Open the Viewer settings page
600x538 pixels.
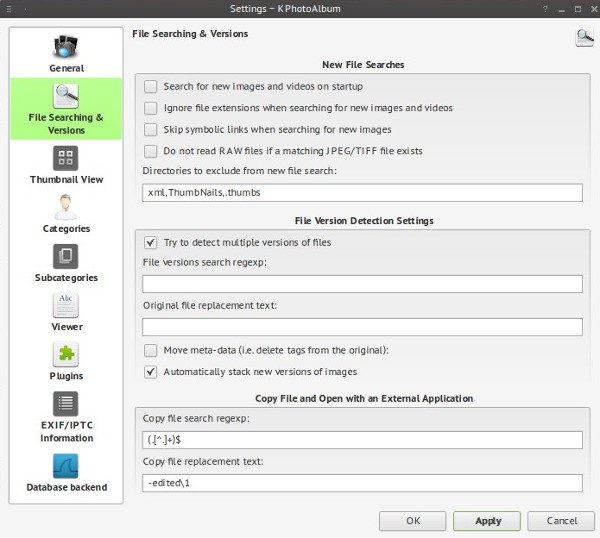(66, 312)
